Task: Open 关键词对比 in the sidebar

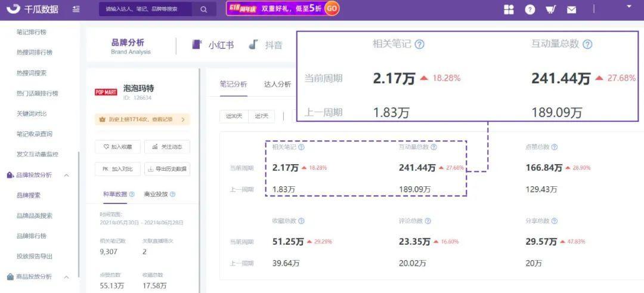Action: click(x=32, y=113)
